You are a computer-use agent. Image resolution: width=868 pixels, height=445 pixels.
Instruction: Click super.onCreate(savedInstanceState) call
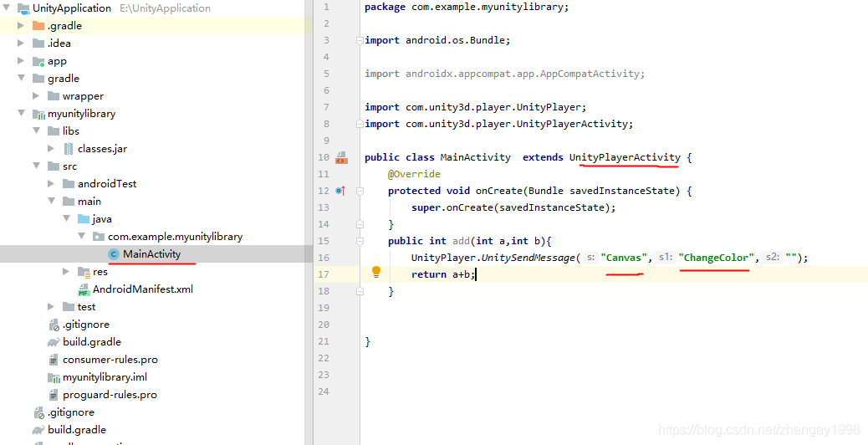click(513, 207)
